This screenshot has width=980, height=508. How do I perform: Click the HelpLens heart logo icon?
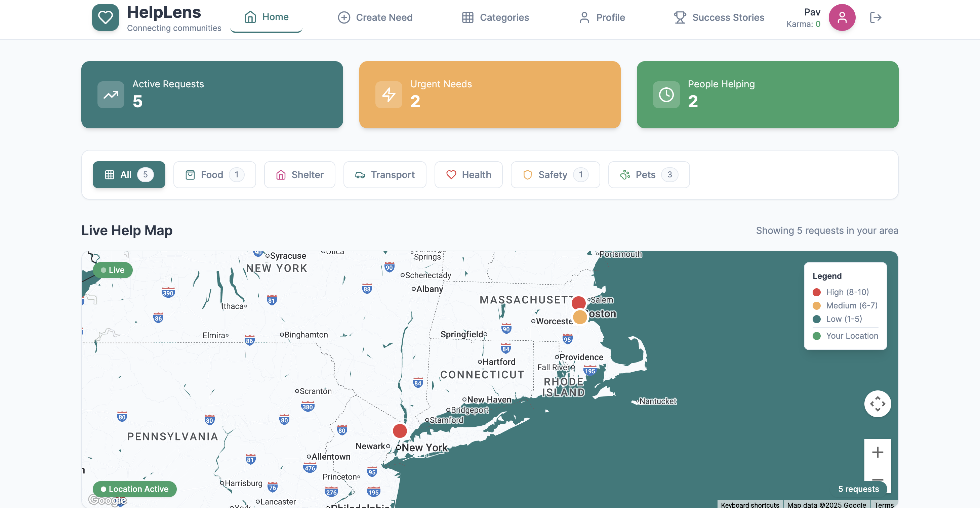click(x=106, y=17)
